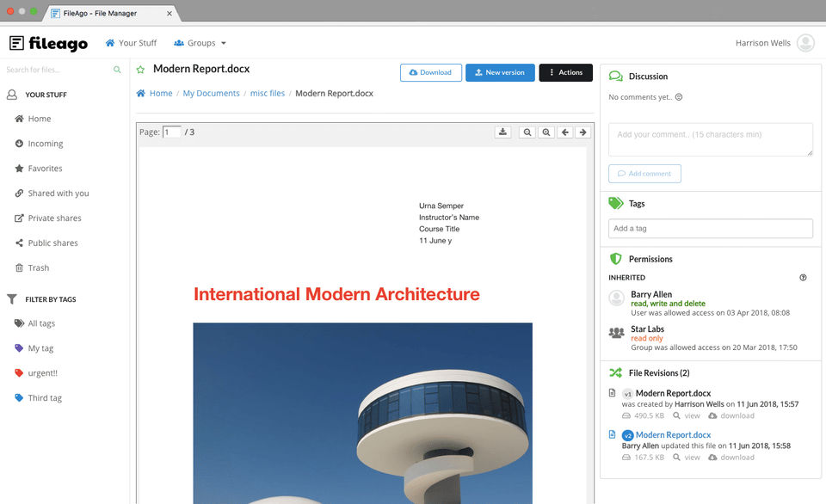
Task: Zoom in the document preview
Action: click(546, 132)
